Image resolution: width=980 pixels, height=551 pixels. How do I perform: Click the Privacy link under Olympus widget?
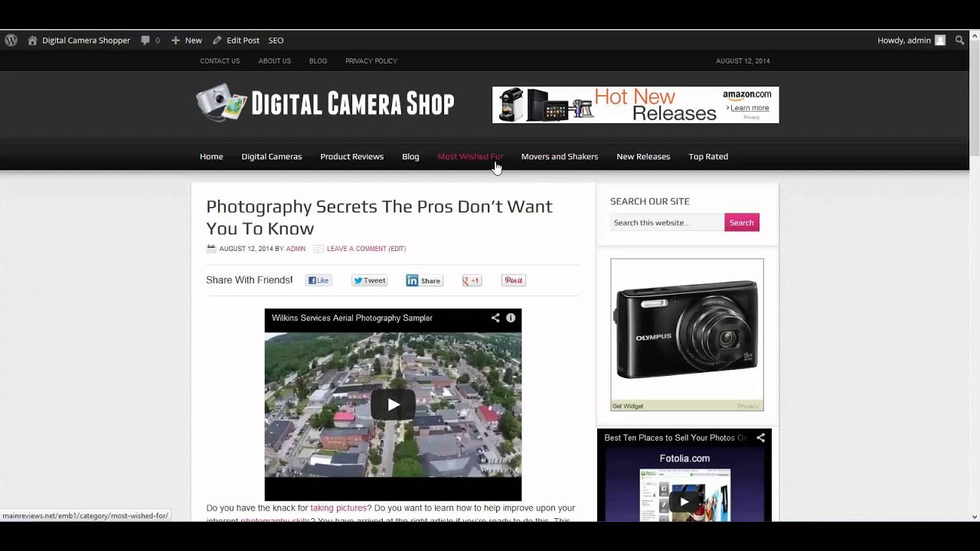tap(747, 406)
